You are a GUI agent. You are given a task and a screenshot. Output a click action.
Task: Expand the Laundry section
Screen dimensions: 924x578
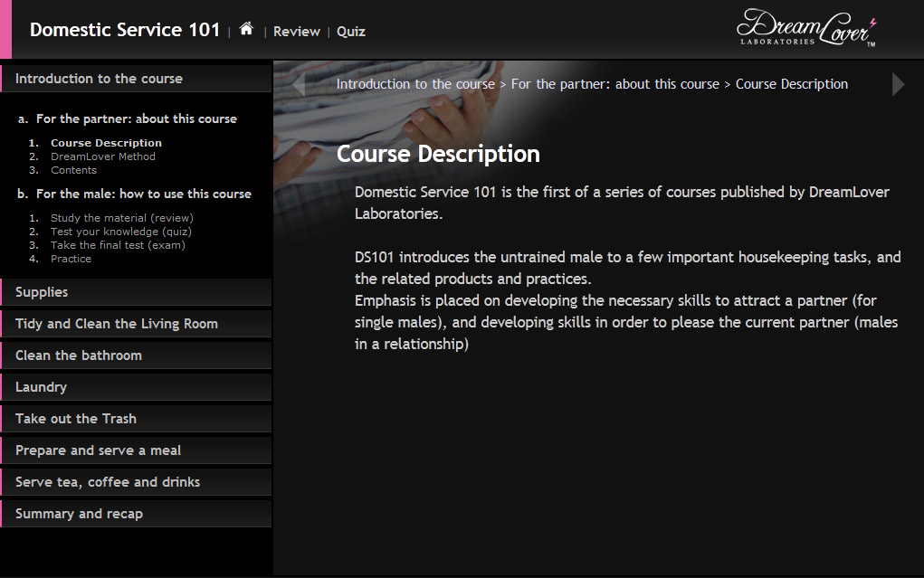point(136,386)
